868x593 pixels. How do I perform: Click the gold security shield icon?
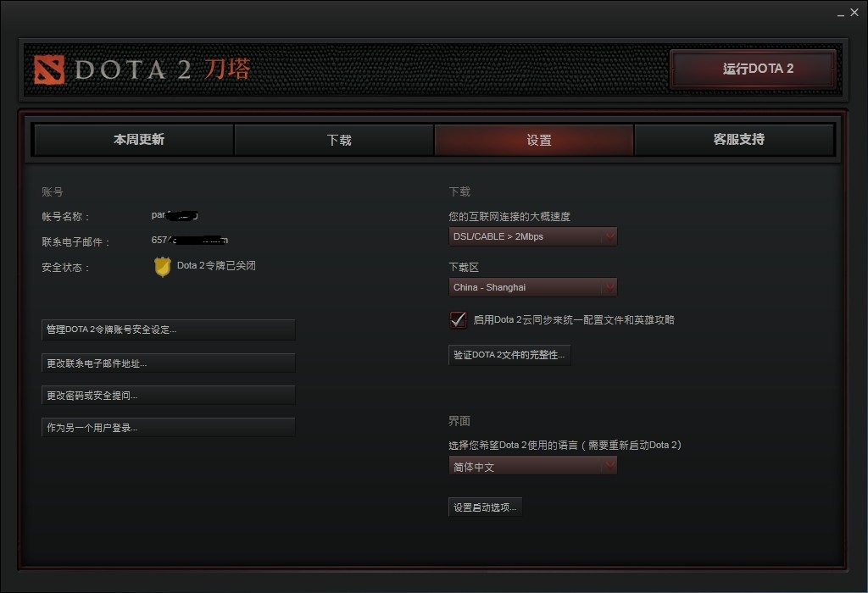click(x=162, y=267)
